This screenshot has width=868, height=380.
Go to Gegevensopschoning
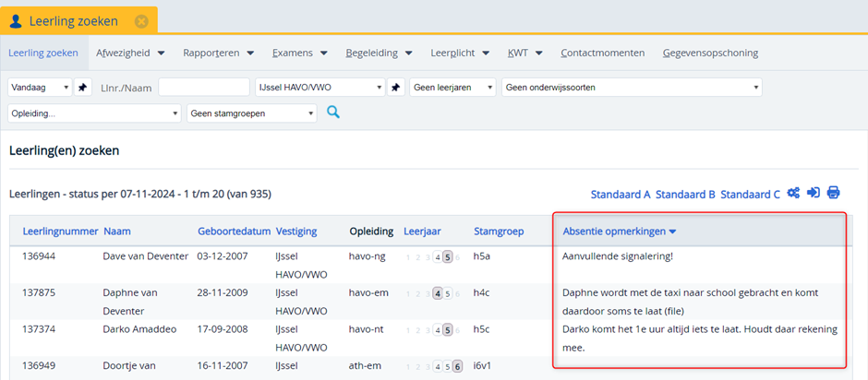click(x=710, y=53)
